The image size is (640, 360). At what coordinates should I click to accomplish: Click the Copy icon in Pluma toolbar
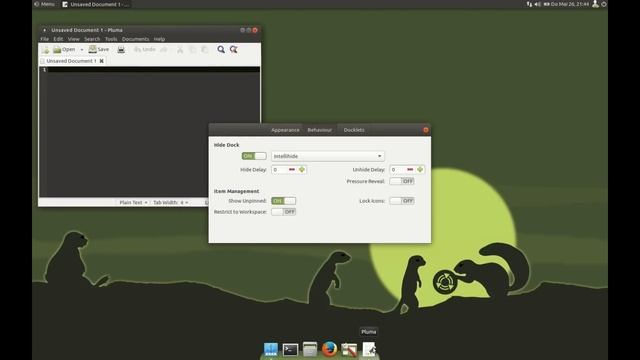click(x=193, y=49)
